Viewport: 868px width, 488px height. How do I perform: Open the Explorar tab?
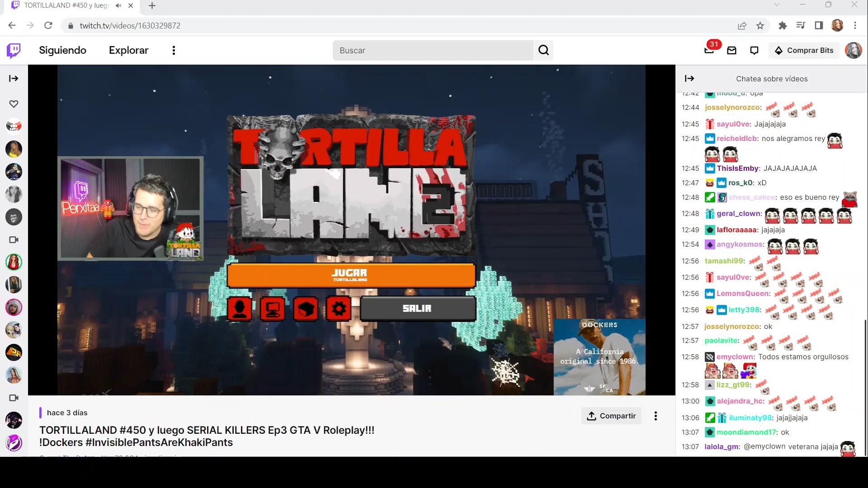tap(128, 50)
